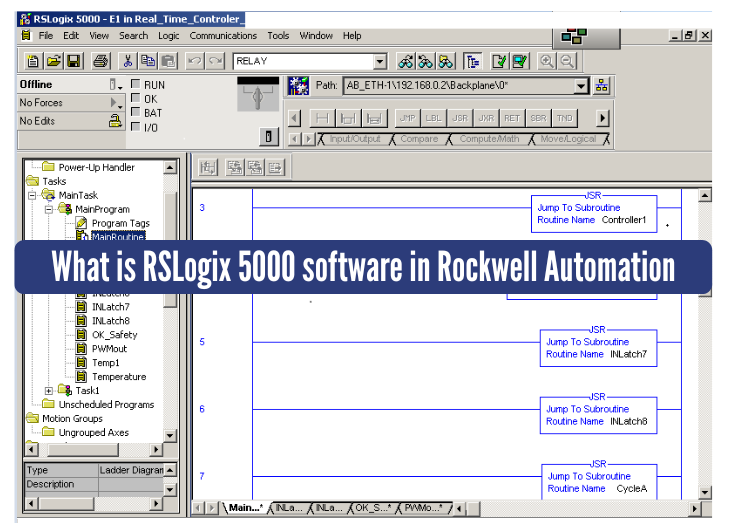Click the Zoom out magnifier icon
Screen dimensions: 730x523
(567, 61)
